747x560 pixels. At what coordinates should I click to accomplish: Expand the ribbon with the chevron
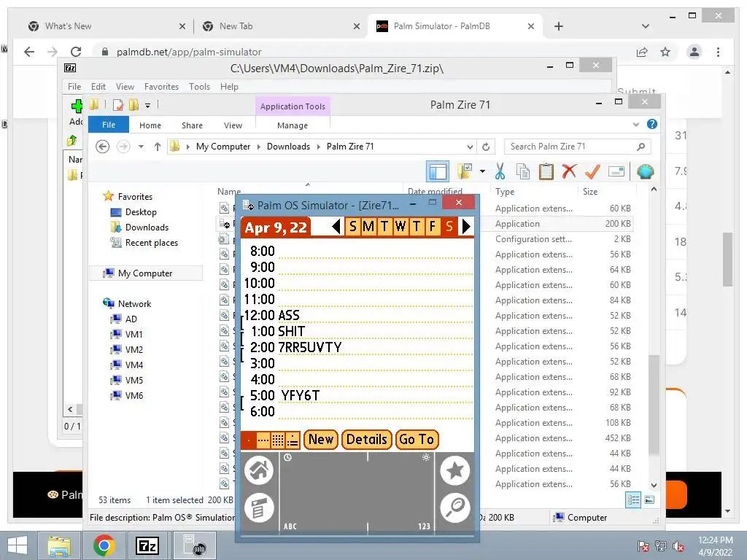[x=636, y=125]
